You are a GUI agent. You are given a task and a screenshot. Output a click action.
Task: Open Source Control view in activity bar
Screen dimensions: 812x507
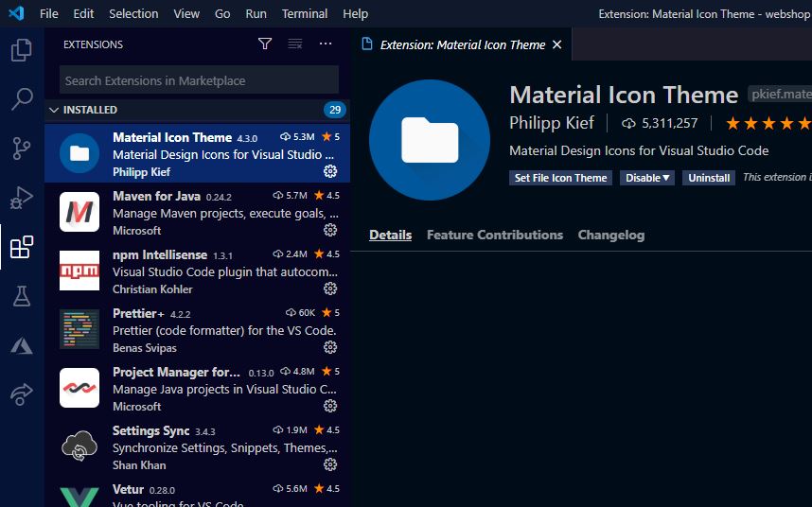(21, 149)
